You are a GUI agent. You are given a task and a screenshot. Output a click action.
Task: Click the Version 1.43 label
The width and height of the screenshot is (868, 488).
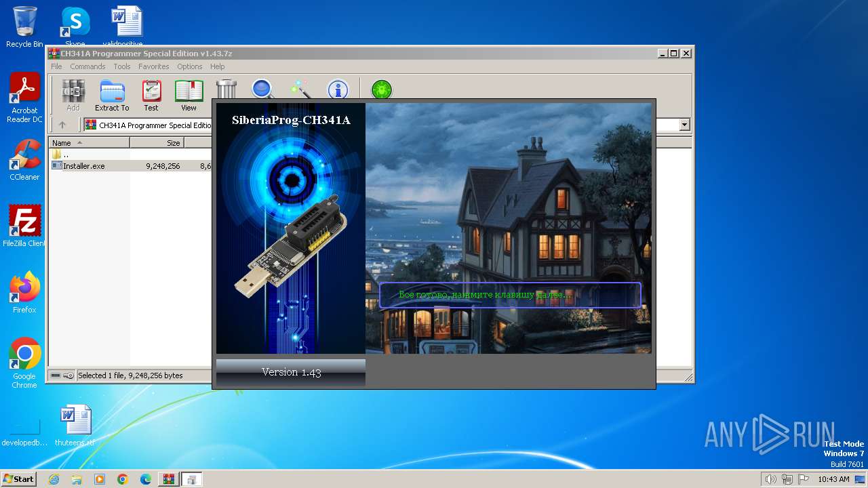point(291,372)
